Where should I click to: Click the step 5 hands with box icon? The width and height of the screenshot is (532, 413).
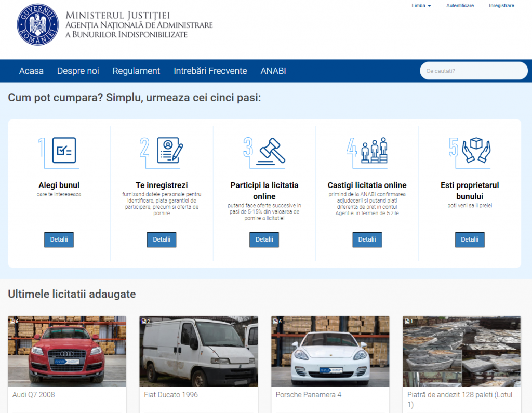[x=476, y=150]
